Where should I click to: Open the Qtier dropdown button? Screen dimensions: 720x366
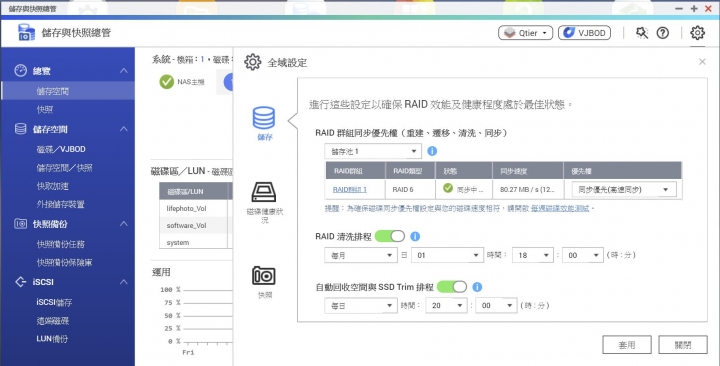click(x=525, y=33)
